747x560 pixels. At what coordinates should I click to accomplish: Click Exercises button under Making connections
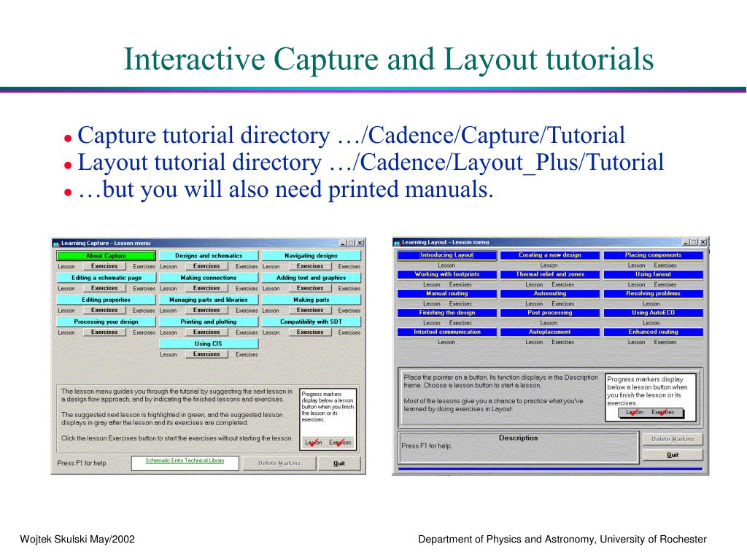pyautogui.click(x=206, y=288)
